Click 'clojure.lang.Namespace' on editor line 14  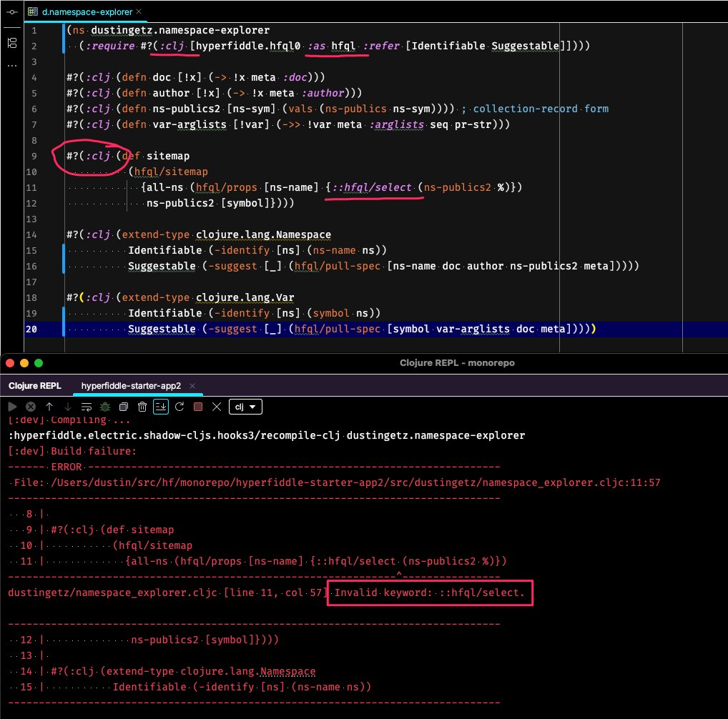pyautogui.click(x=263, y=234)
